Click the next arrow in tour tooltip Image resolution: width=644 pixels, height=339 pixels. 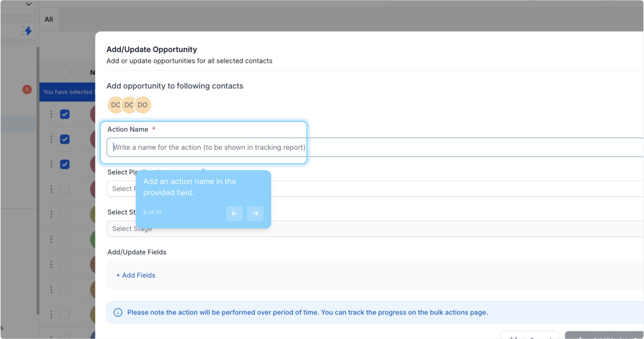coord(255,213)
